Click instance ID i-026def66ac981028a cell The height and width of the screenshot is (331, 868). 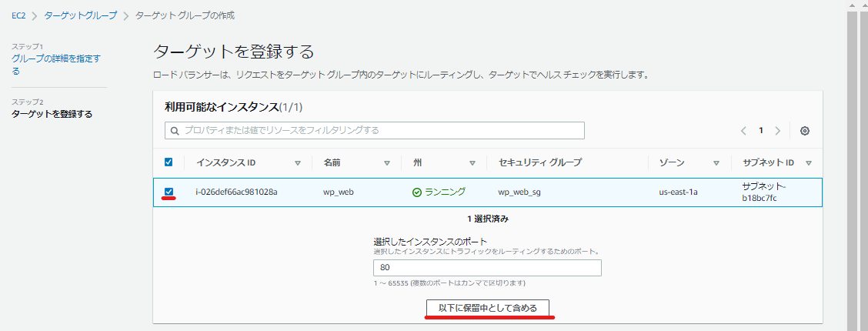click(236, 192)
